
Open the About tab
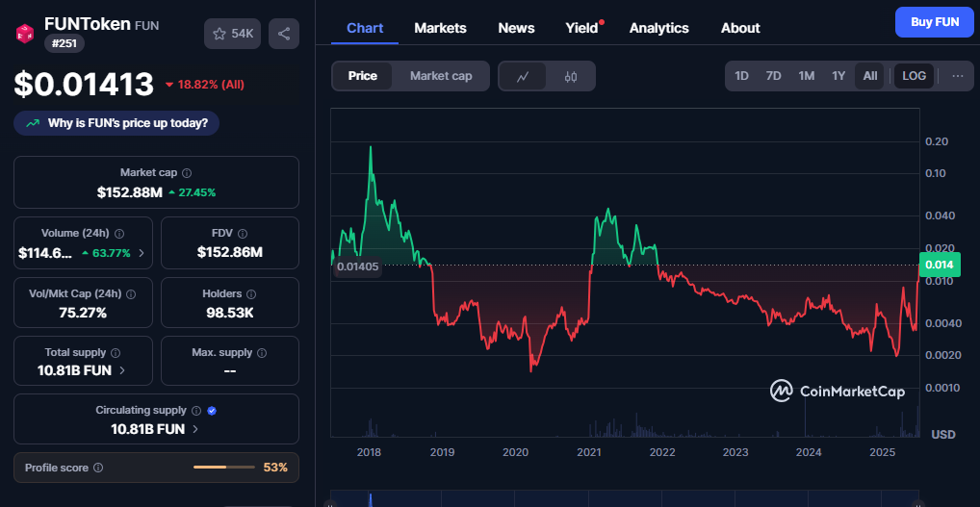[740, 28]
